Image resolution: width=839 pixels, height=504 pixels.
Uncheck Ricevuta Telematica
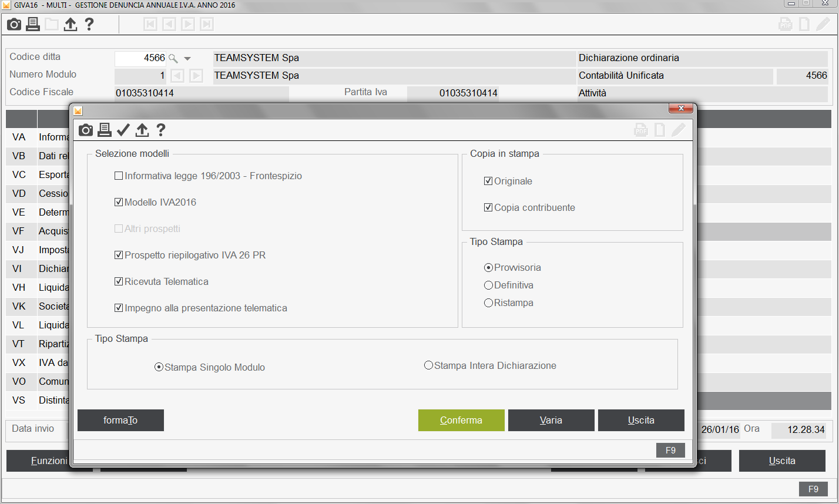point(119,281)
